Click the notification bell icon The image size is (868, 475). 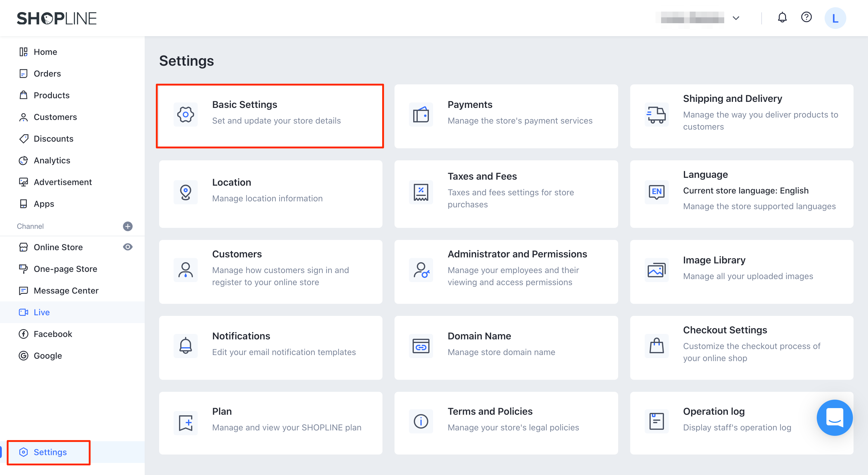(782, 17)
